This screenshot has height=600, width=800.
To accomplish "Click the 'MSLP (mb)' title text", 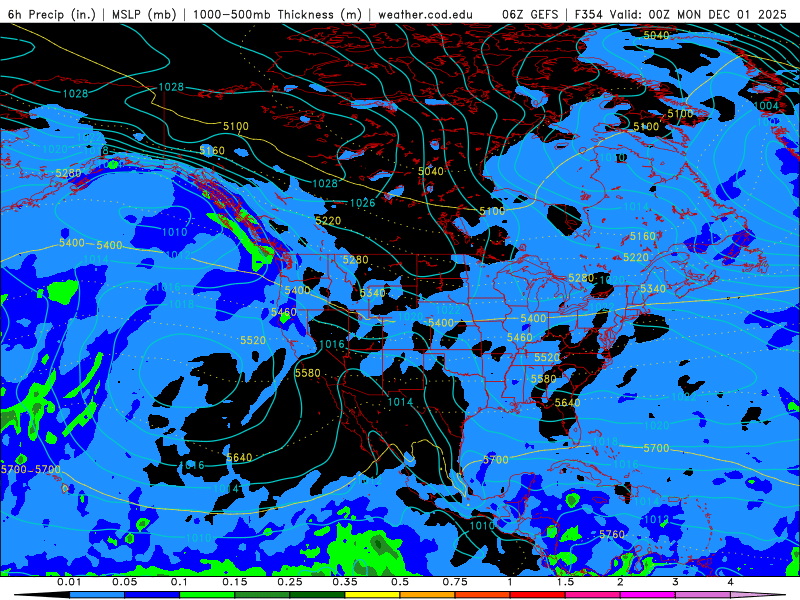I will click(x=144, y=14).
